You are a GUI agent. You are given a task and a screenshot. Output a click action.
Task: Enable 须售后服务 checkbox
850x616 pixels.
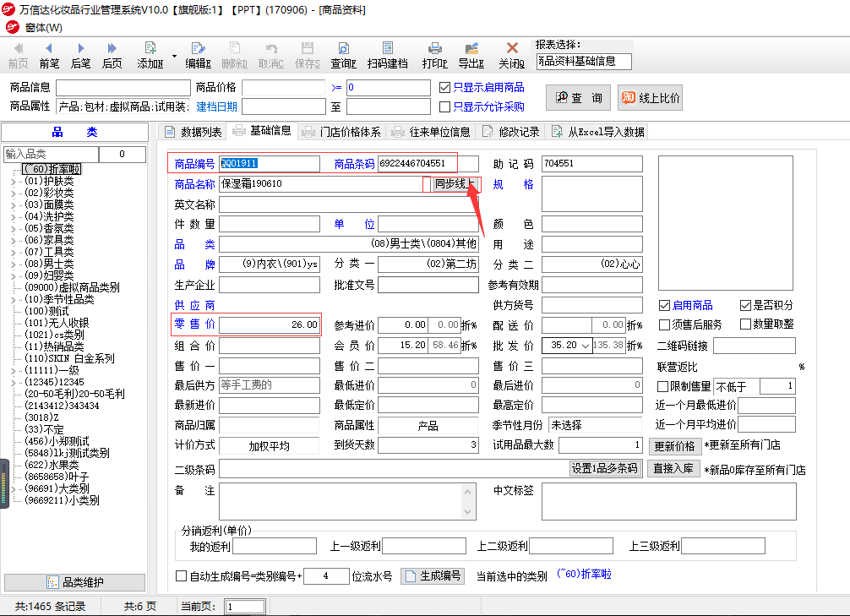coord(665,324)
